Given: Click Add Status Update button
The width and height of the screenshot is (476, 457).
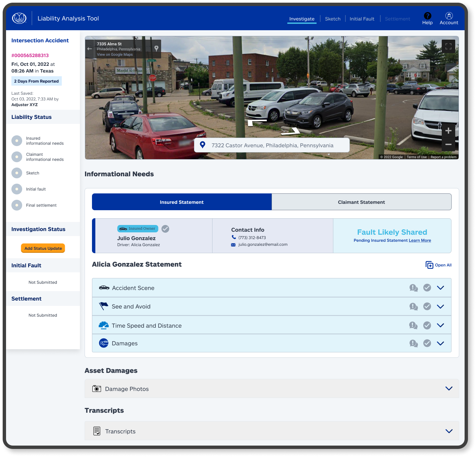Looking at the screenshot, I should pyautogui.click(x=43, y=248).
